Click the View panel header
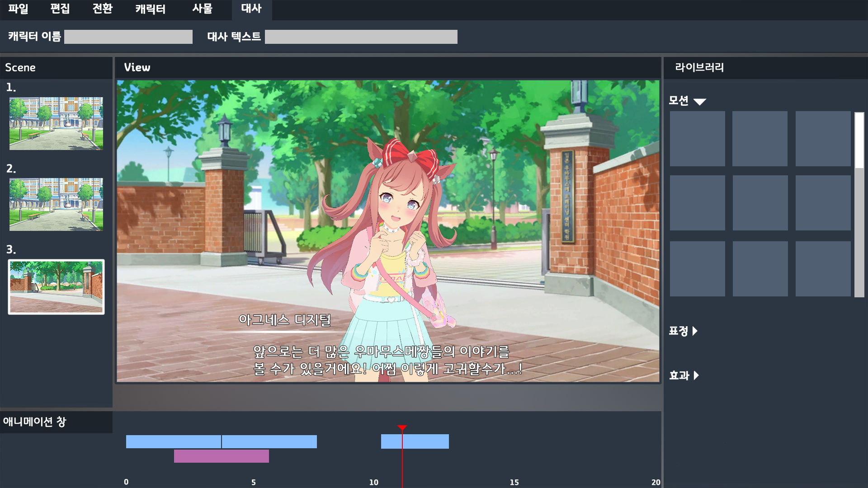868x488 pixels. 388,67
